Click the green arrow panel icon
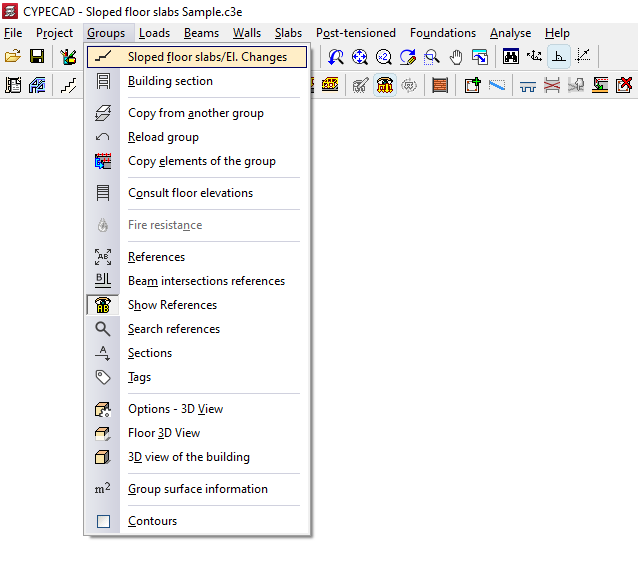Image resolution: width=638 pixels, height=566 pixels. coord(600,85)
